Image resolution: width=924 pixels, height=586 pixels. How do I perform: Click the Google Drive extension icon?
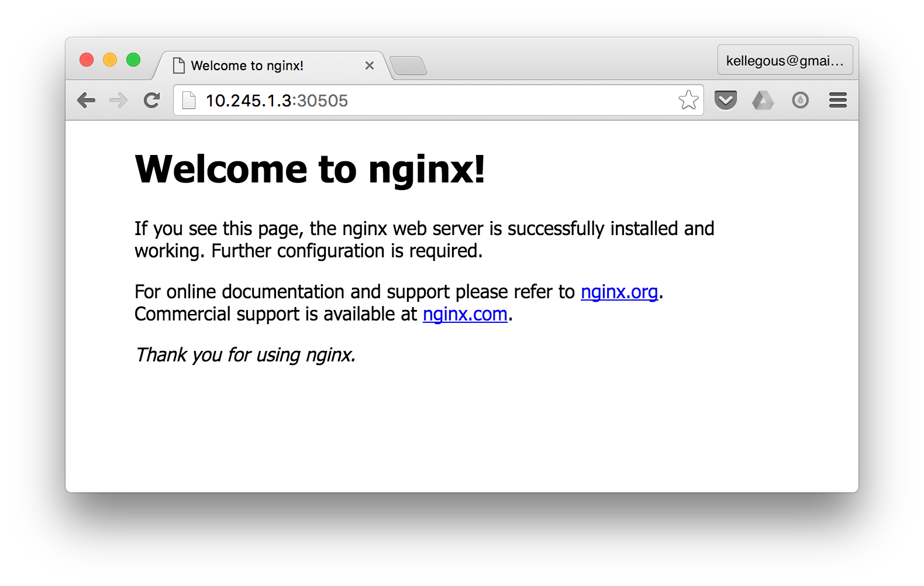click(763, 101)
